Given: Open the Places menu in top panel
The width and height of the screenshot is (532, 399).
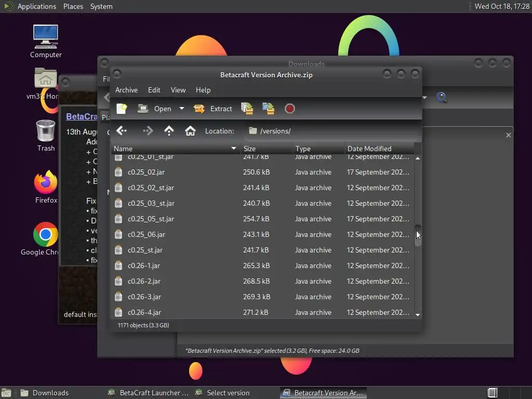Looking at the screenshot, I should [x=73, y=6].
